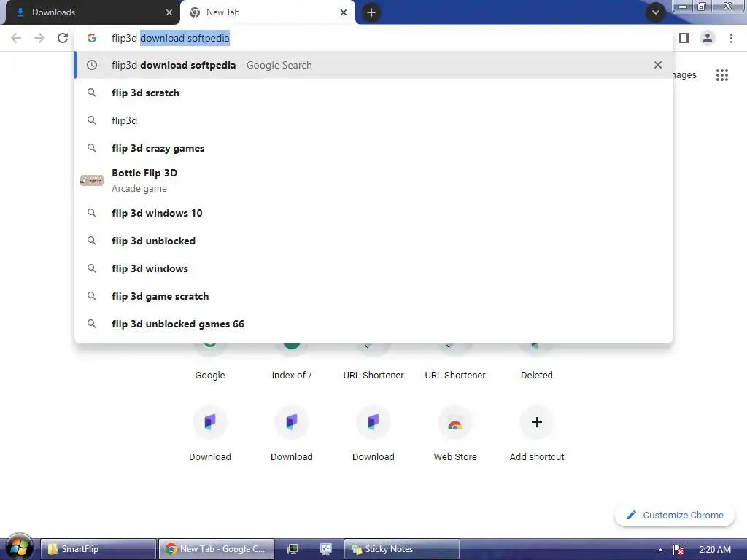This screenshot has height=560, width=747.
Task: Click the Bottle Flip 3D thumbnail image
Action: [x=91, y=181]
